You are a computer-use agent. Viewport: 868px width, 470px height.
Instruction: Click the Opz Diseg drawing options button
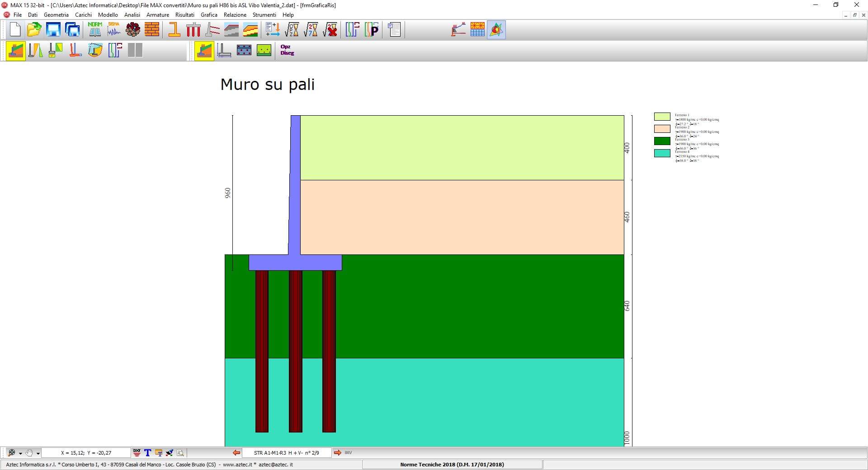coord(287,50)
